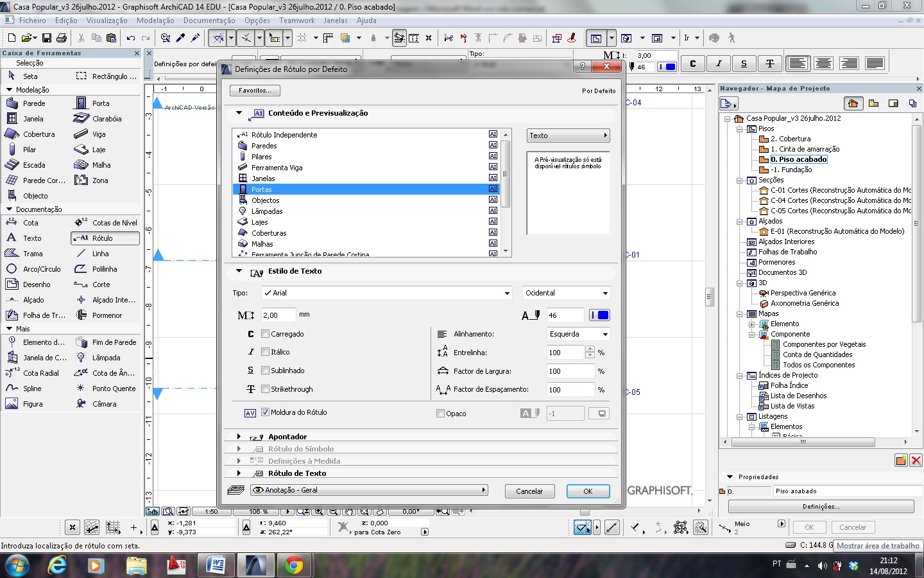The height and width of the screenshot is (578, 924).
Task: Select the Lâmpada lamp tool
Action: [105, 358]
